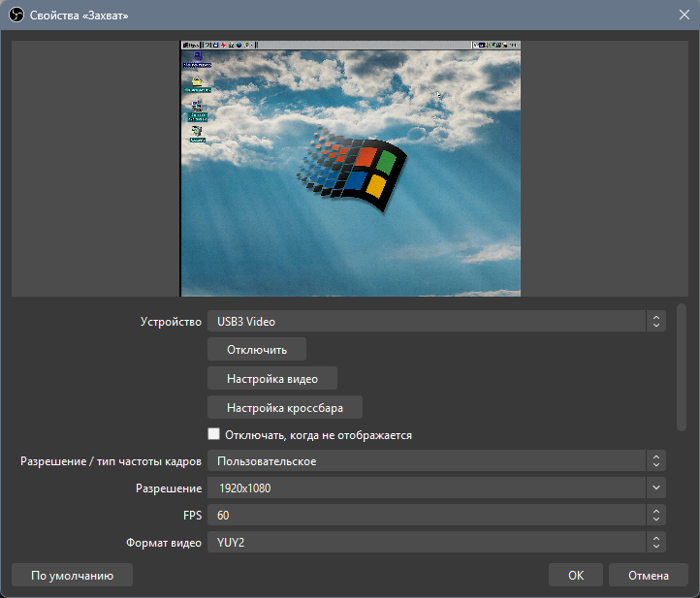Expand the «Формат видео» YUY2 dropdown
Viewport: 700px width, 598px height.
pos(436,542)
